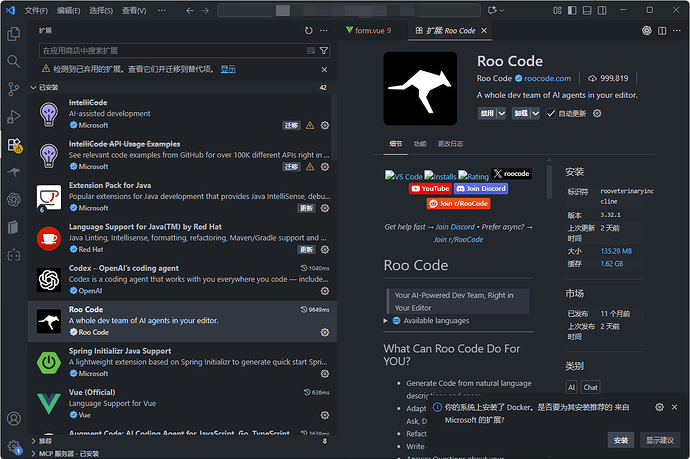Open manage gear for Codex extension
Screen dimensions: 690x459
click(325, 291)
